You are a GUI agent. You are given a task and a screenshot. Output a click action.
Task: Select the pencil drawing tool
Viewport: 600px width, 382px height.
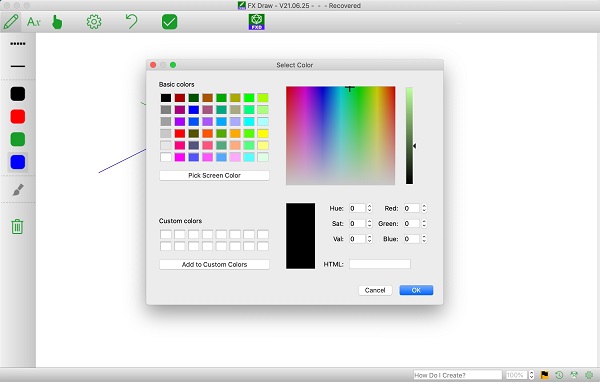[x=11, y=22]
